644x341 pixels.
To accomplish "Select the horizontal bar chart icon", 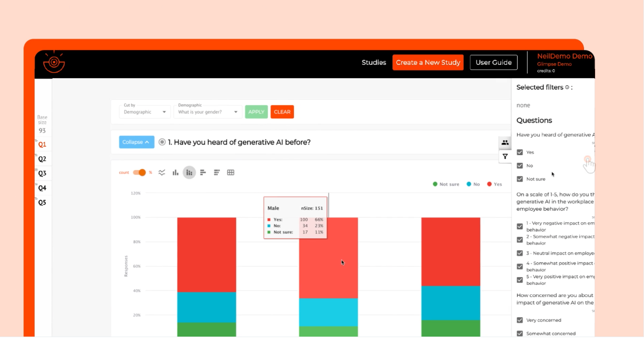I will pos(203,173).
